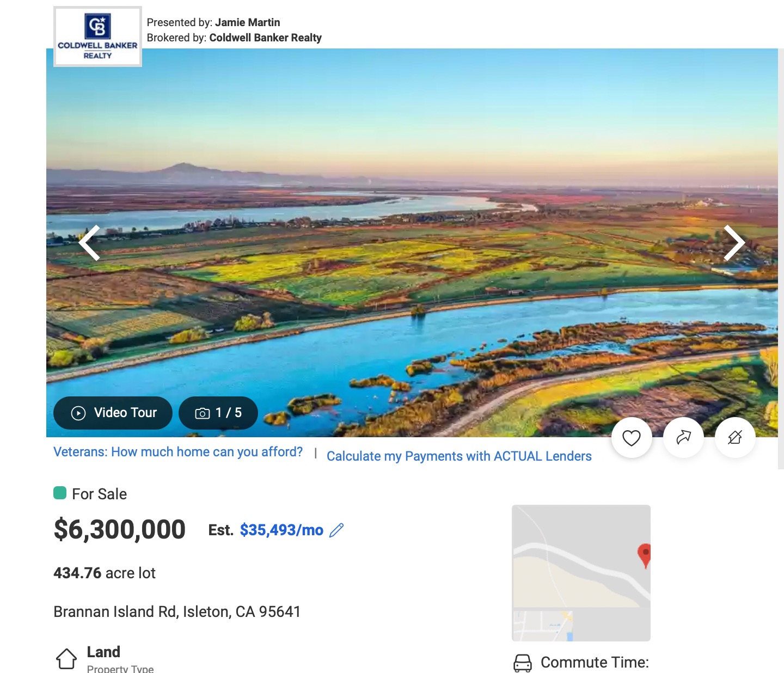Click the Commute Time label
The width and height of the screenshot is (784, 673).
point(595,663)
